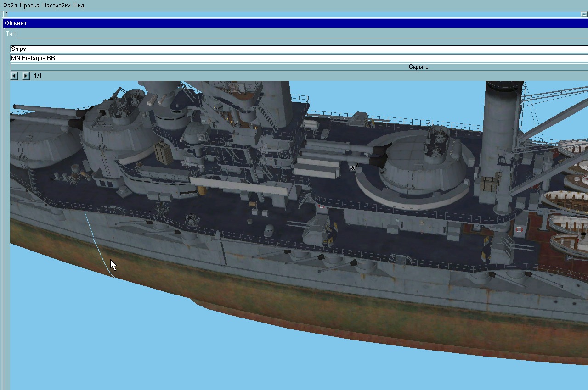Screen dimensions: 588x390
Task: Click the 1/1 page counter
Action: (x=38, y=76)
